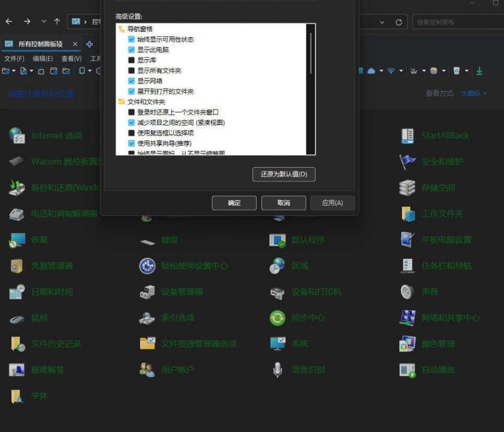Uncheck the 显示网络 checkbox
Screen dimensions: 504x432
(131, 81)
